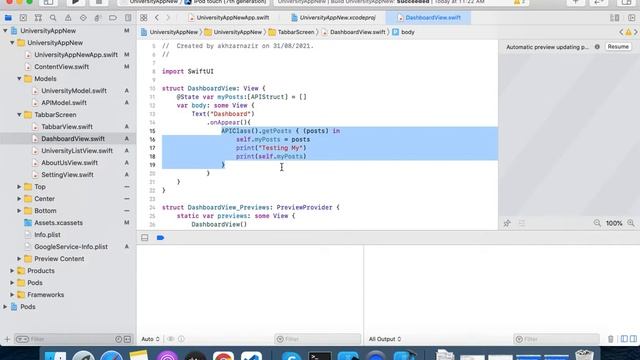Screen dimensions: 640x360
Task: Hide the debug area
Action: tap(144, 238)
